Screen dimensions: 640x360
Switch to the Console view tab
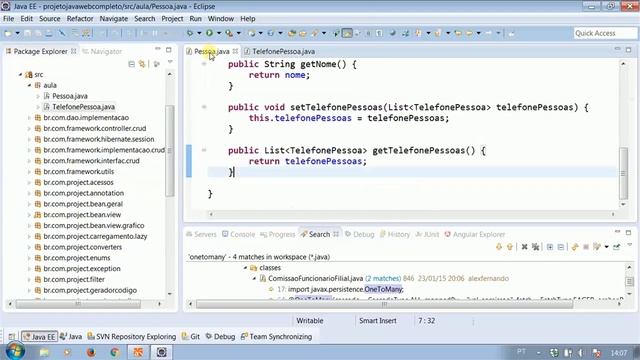(x=238, y=235)
